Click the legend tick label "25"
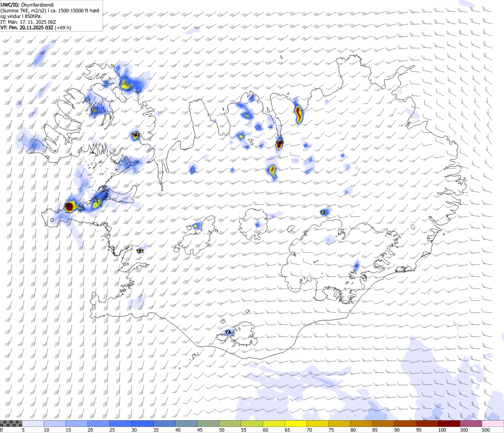This screenshot has height=433, width=504. (112, 430)
